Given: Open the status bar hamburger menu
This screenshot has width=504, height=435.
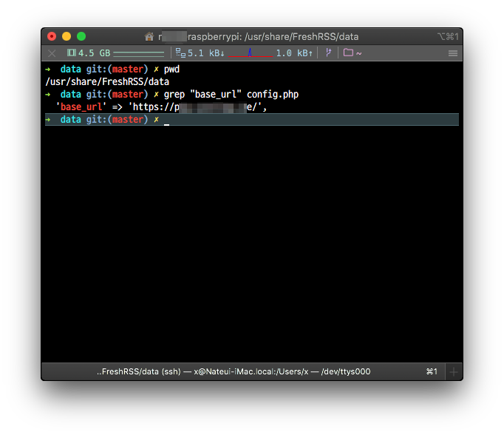Looking at the screenshot, I should (x=453, y=53).
